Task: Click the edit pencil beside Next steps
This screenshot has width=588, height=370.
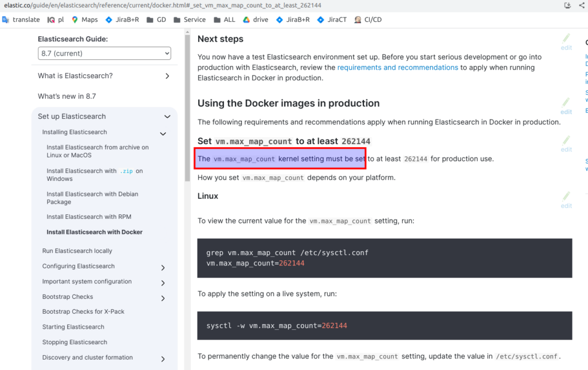Action: 566,42
